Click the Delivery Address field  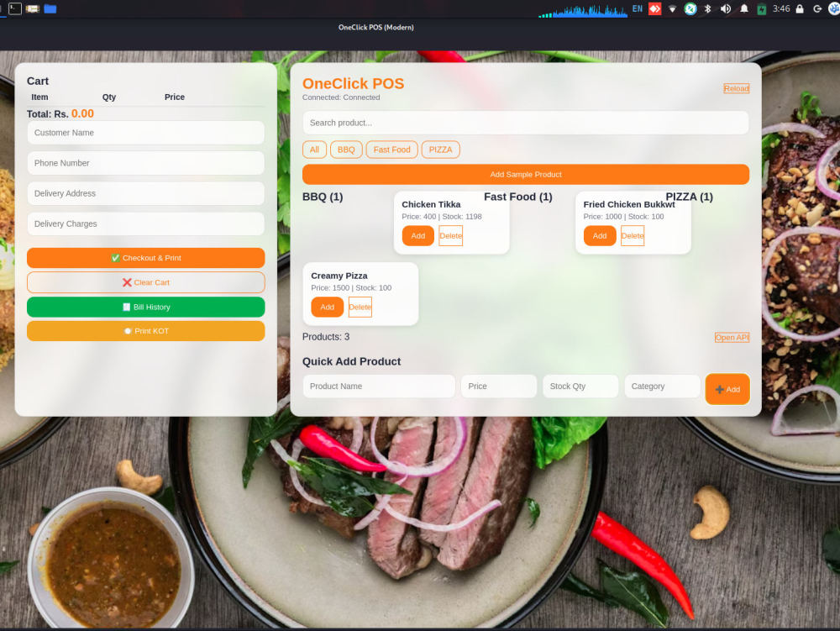(145, 193)
